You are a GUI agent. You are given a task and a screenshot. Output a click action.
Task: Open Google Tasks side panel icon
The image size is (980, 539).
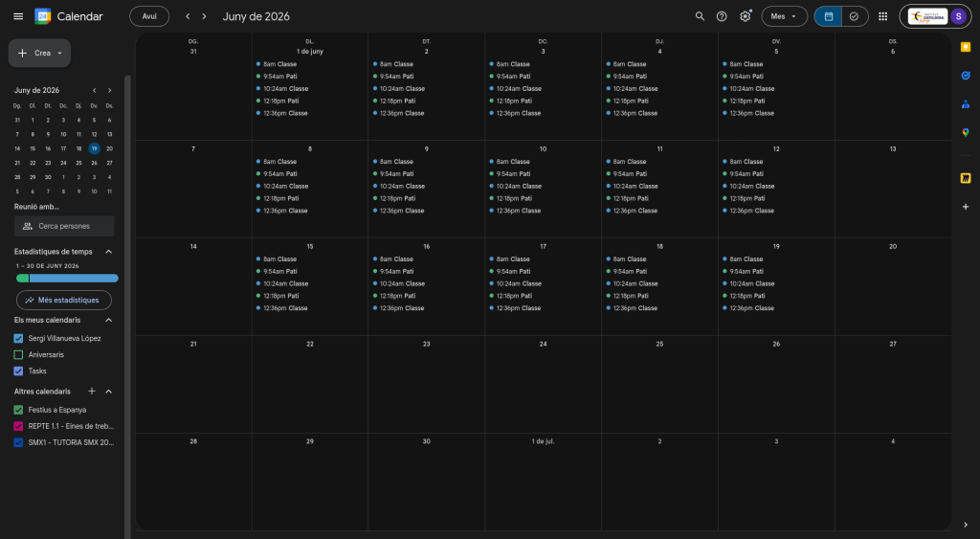pos(965,75)
